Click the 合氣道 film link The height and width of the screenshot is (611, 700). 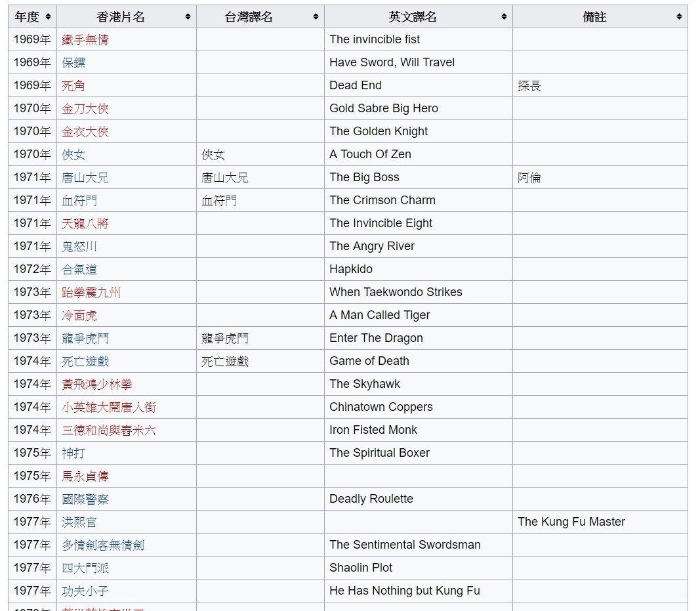pyautogui.click(x=79, y=270)
